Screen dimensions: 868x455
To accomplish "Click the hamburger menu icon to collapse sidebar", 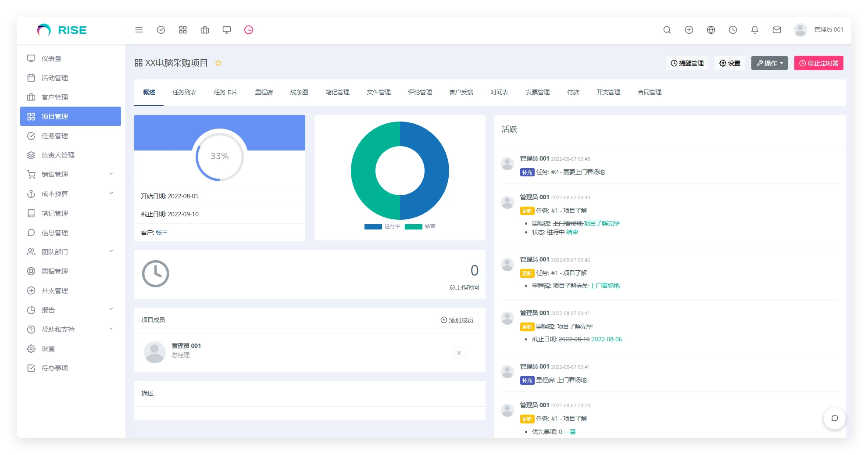I will pyautogui.click(x=139, y=30).
